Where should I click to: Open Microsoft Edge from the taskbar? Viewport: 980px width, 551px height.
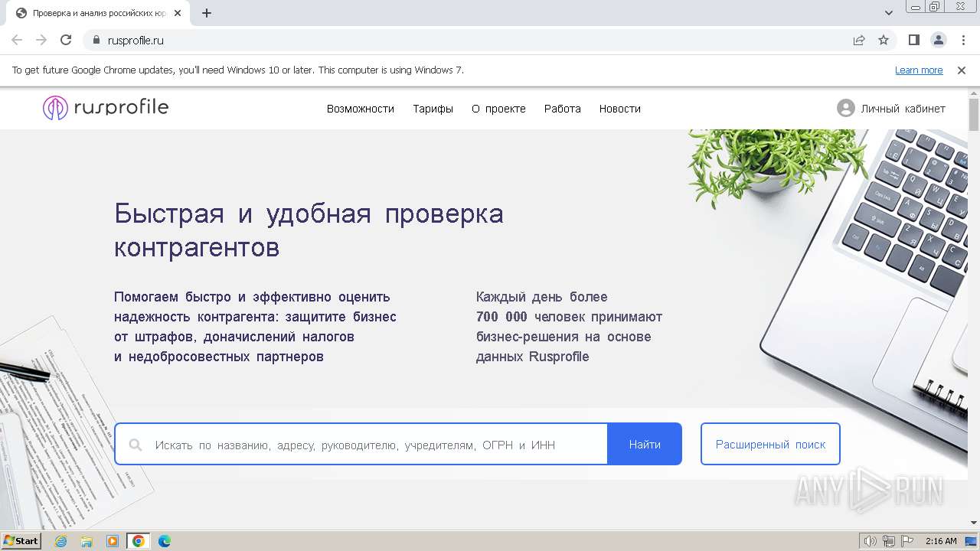(x=165, y=541)
